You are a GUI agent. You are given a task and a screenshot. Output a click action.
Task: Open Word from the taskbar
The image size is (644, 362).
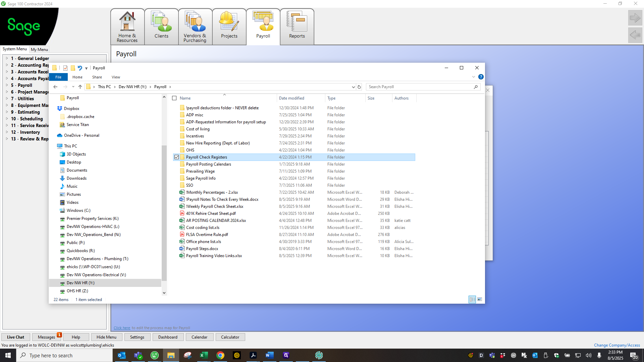[269, 355]
